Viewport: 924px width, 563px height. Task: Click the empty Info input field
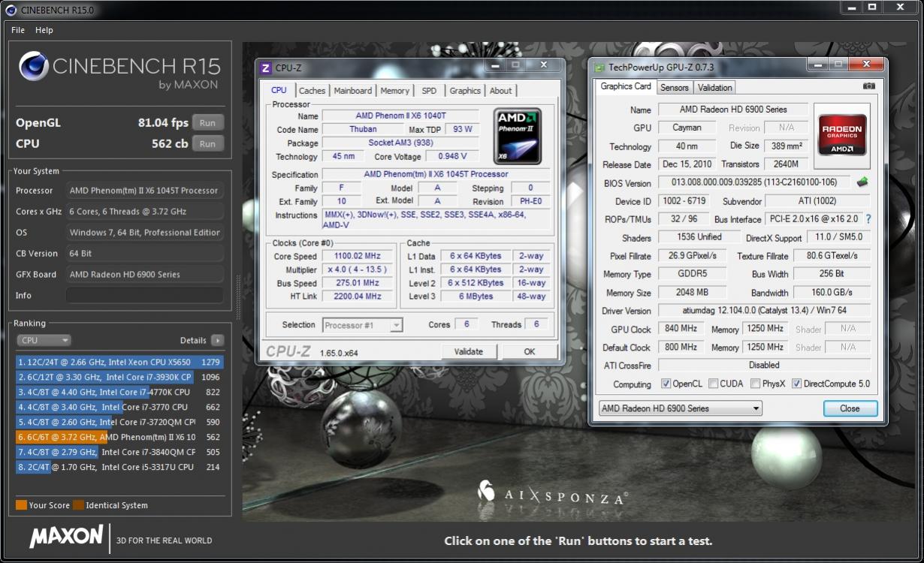coord(145,295)
